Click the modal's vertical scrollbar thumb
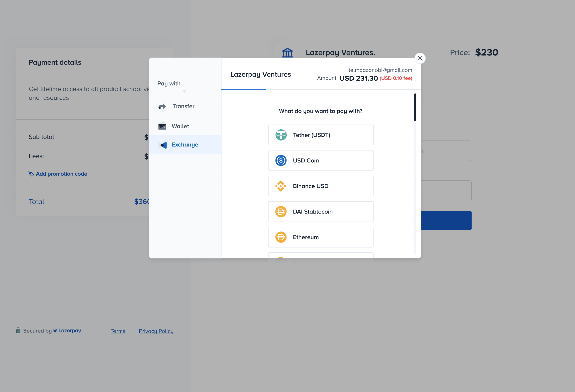 pyautogui.click(x=415, y=107)
